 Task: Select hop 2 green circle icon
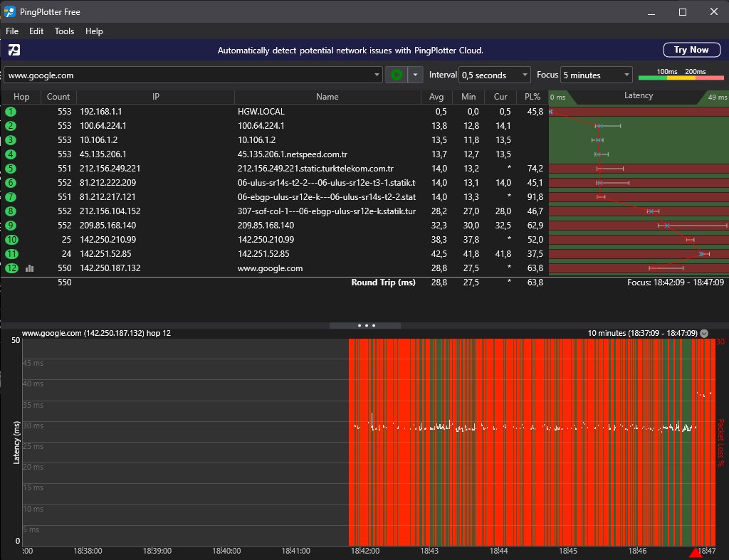click(x=11, y=126)
